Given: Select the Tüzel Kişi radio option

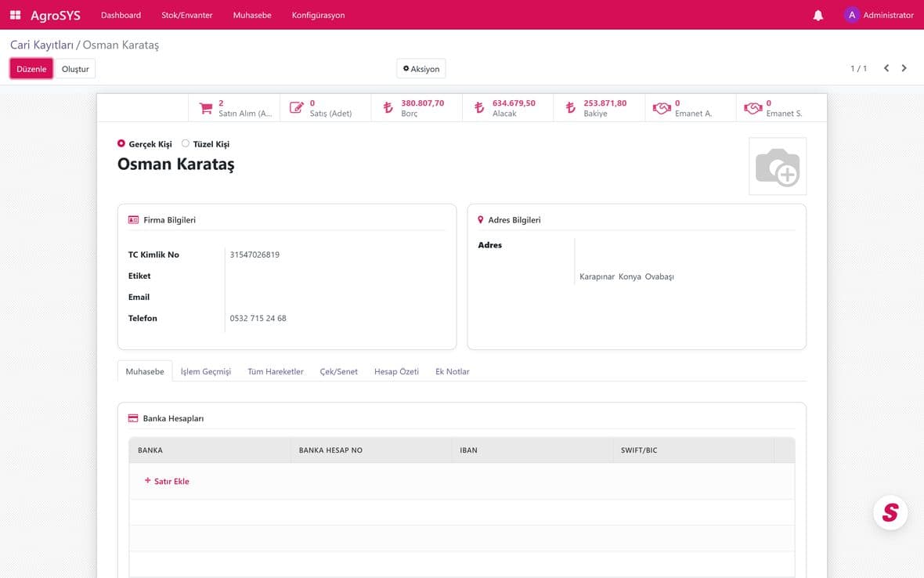Looking at the screenshot, I should (x=185, y=143).
